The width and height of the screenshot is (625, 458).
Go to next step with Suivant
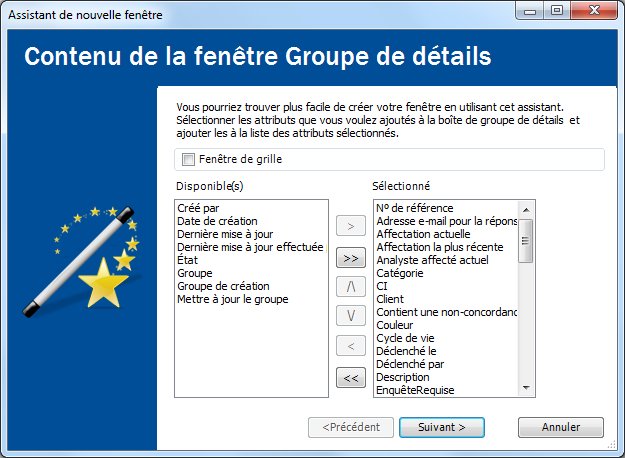tap(442, 427)
